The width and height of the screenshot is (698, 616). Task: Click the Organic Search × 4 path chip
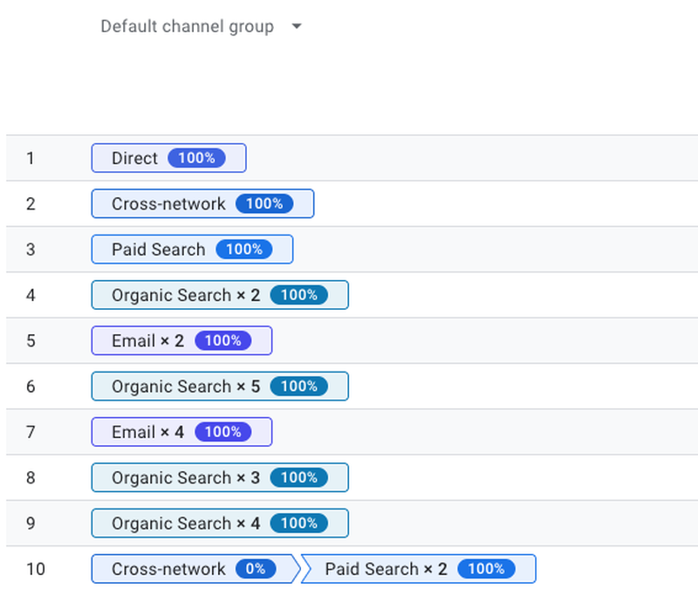pos(220,523)
